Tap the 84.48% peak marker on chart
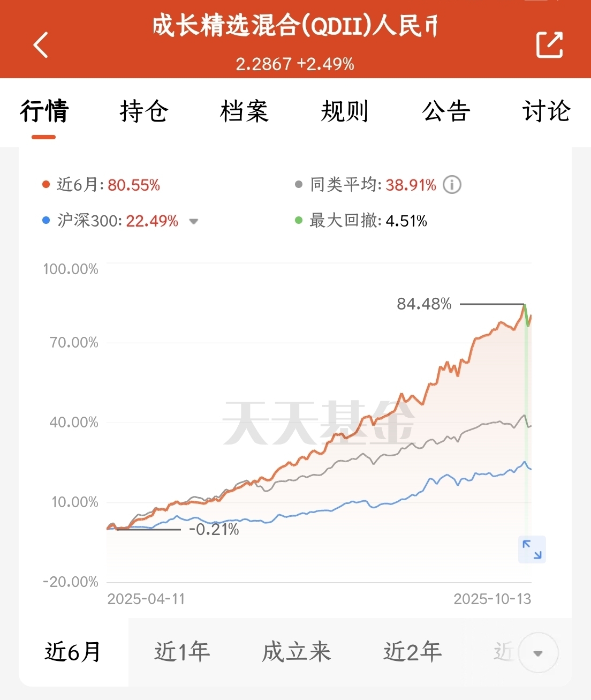Image resolution: width=591 pixels, height=700 pixels. tap(525, 304)
